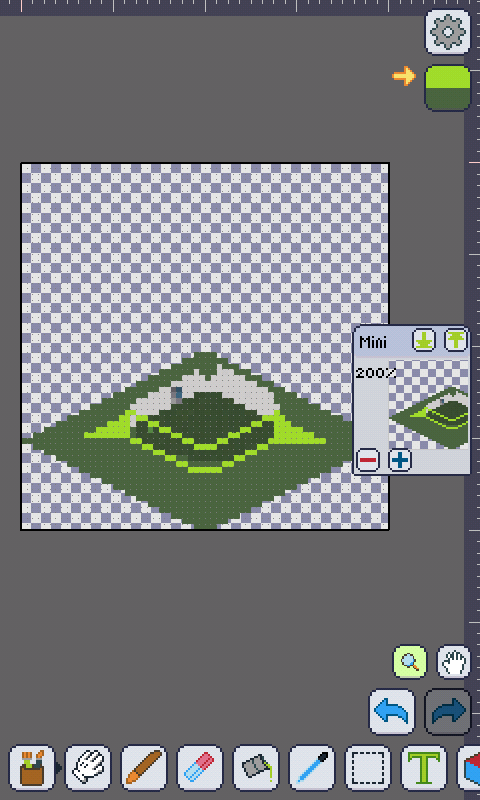Select the dark green secondary color swatch
The width and height of the screenshot is (480, 800).
447,99
